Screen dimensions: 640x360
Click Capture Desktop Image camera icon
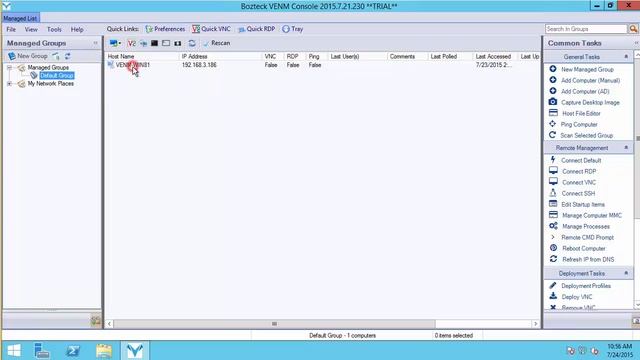coord(553,102)
